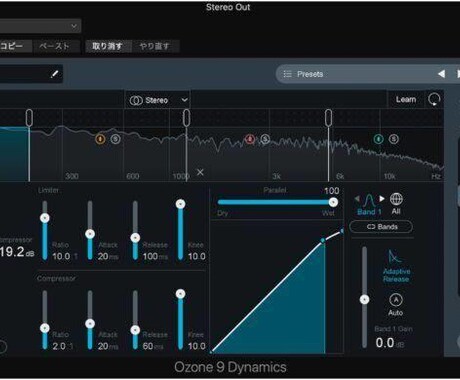
Task: Click the Limiter Ratio slider handle
Action: click(x=45, y=218)
